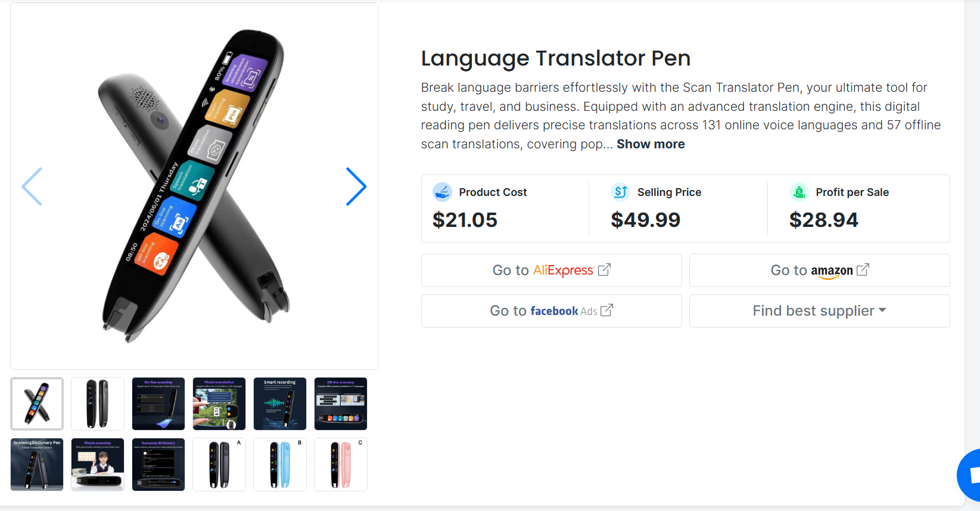Select the ScanningDictionary Pen thumbnail
The image size is (980, 511).
[37, 465]
